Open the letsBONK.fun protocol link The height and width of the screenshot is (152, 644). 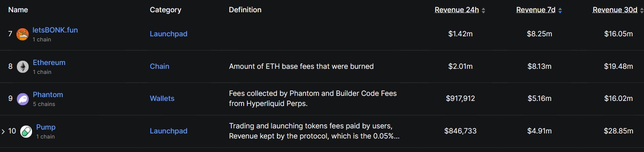click(x=55, y=30)
